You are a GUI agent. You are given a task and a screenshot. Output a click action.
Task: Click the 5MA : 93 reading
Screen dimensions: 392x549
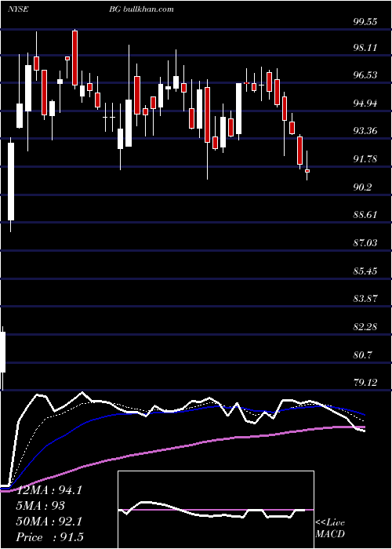tap(41, 506)
